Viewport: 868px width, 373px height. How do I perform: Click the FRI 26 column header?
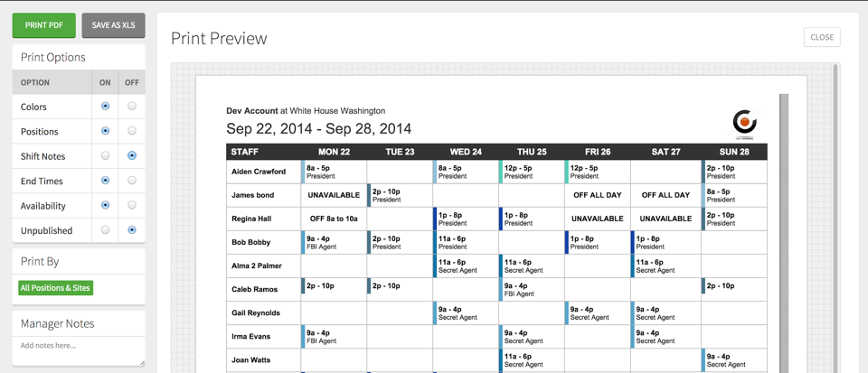pos(598,152)
